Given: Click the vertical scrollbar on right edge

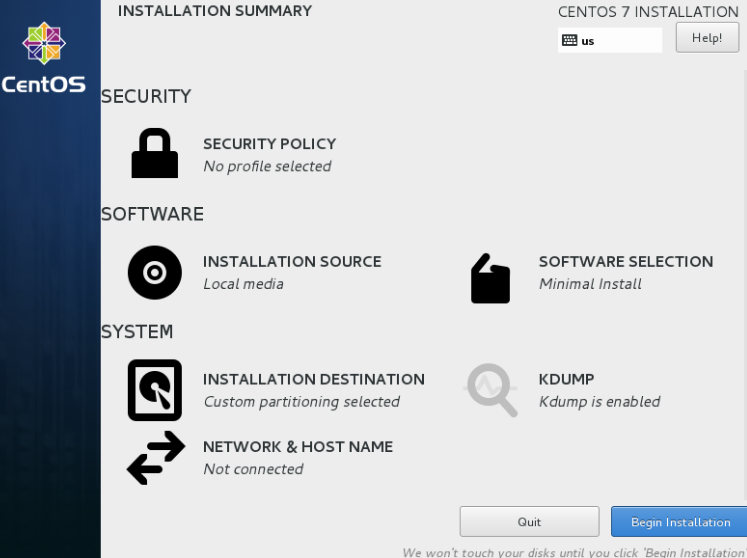Looking at the screenshot, I should click(x=745, y=286).
